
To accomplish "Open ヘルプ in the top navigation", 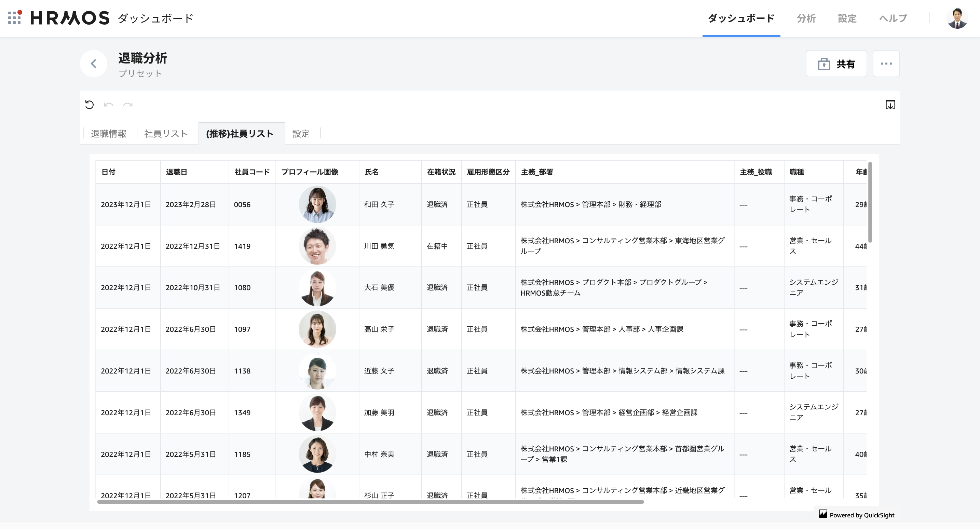I will [893, 18].
